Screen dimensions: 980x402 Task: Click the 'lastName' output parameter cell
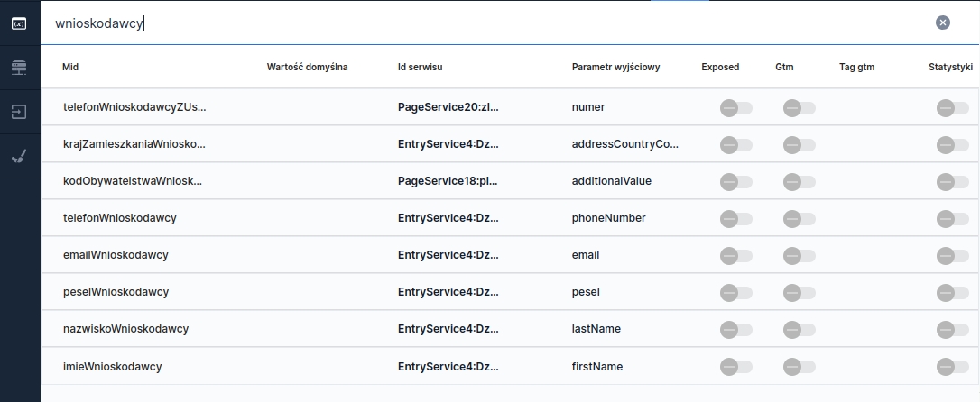click(596, 329)
